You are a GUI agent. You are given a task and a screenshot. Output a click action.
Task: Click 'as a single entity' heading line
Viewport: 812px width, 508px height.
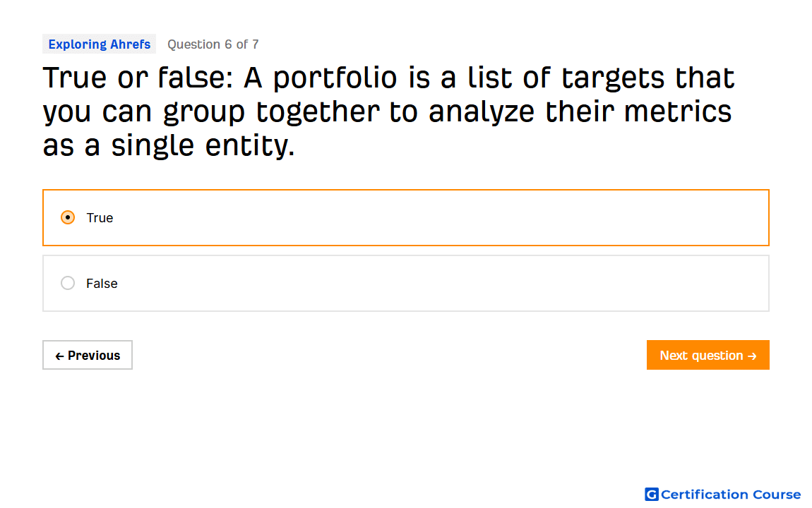(x=169, y=145)
